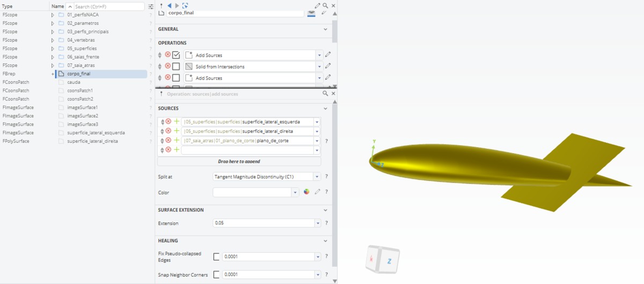
Task: Click the pencil icon beside the Color field
Action: point(317,192)
